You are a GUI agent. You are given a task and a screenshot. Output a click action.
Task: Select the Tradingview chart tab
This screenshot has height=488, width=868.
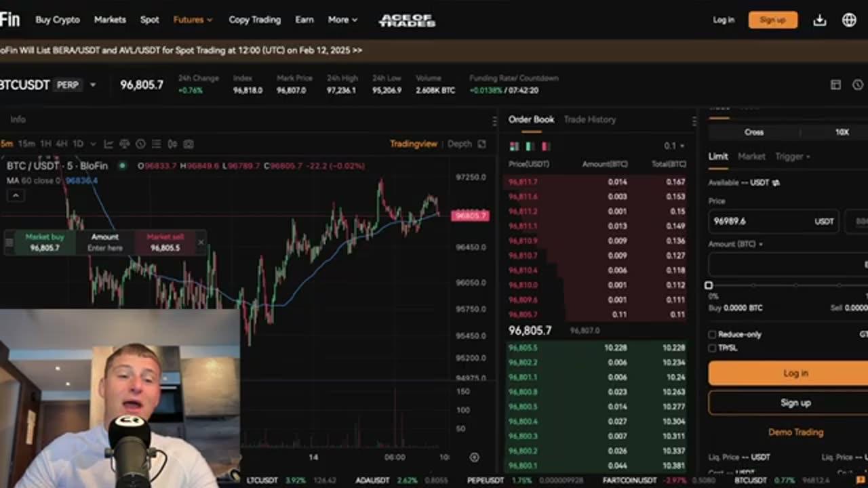click(x=413, y=144)
